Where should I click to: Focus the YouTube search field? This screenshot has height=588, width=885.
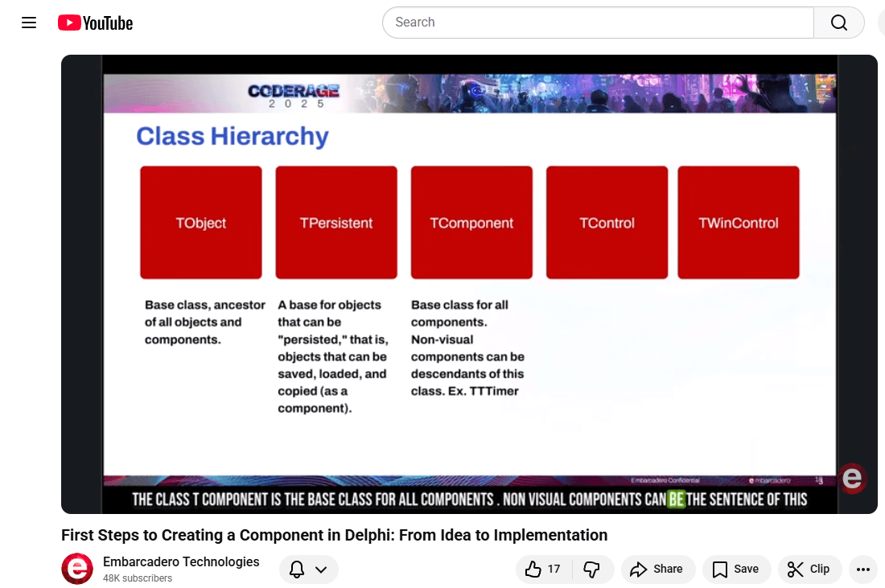[x=599, y=23]
